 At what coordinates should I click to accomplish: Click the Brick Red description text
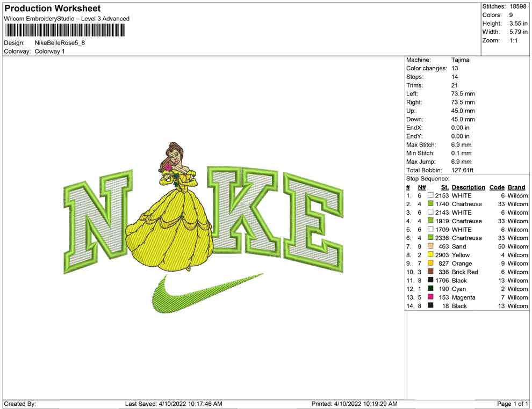click(465, 272)
